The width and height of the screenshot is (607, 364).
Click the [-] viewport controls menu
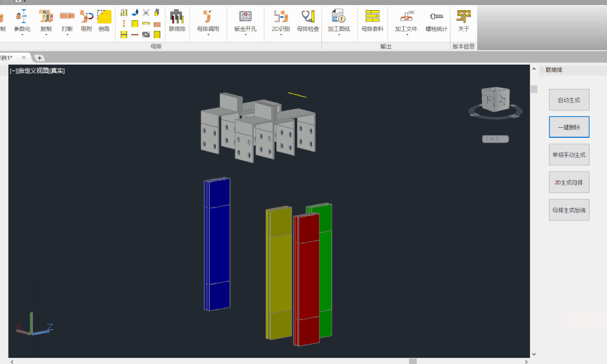pos(14,70)
